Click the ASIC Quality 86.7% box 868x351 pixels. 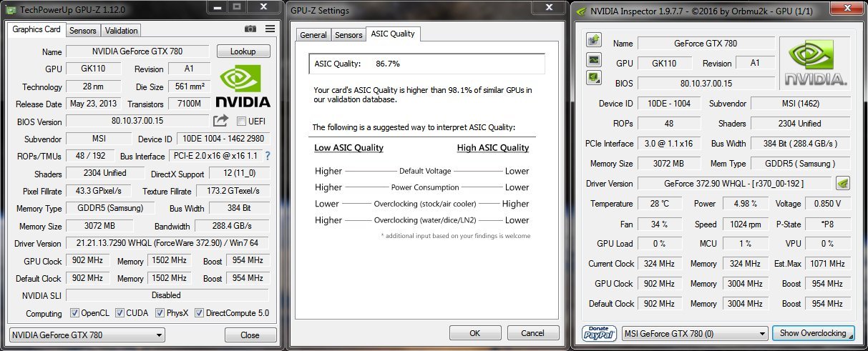click(x=426, y=64)
